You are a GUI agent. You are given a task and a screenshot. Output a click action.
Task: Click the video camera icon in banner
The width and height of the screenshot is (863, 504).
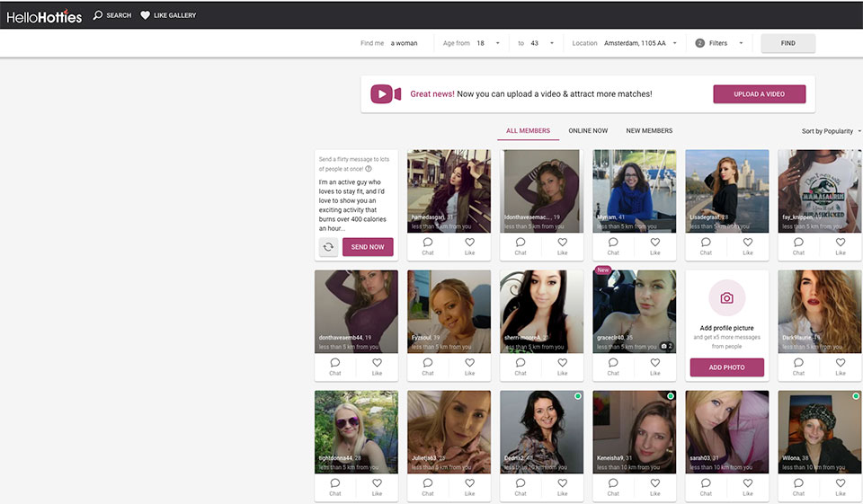coord(386,94)
